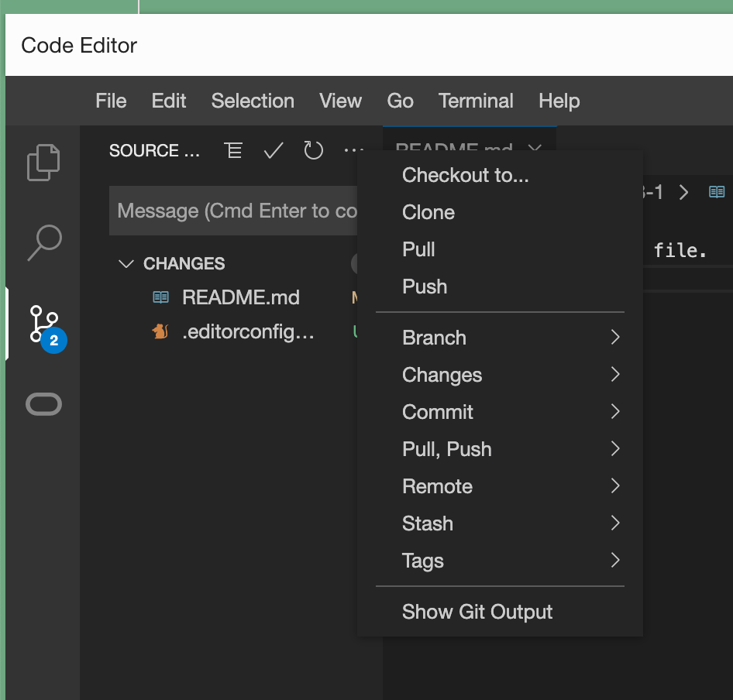733x700 pixels.
Task: Collapse the CHANGES section
Action: click(x=126, y=263)
